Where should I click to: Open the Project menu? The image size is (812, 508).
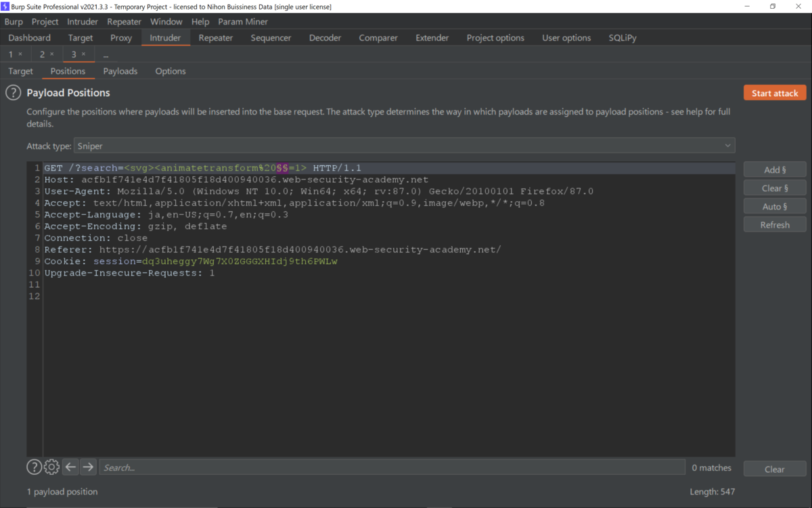pos(45,22)
